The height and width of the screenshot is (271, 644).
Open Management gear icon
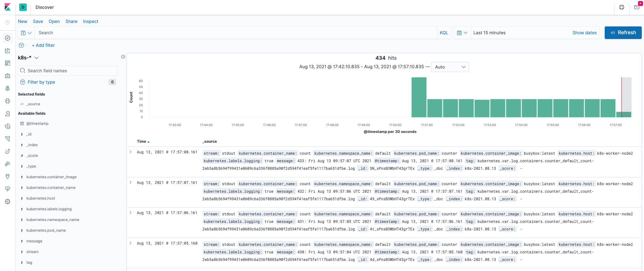coord(8,202)
